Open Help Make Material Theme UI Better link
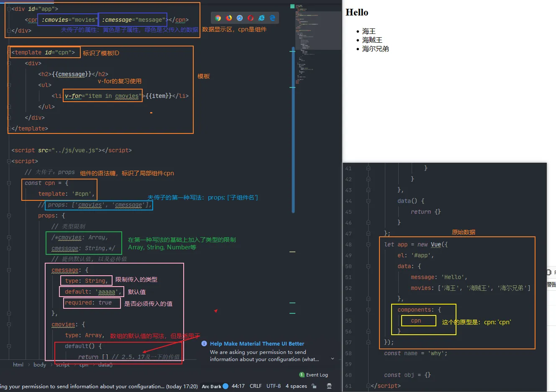Image resolution: width=556 pixels, height=392 pixels. tap(257, 343)
